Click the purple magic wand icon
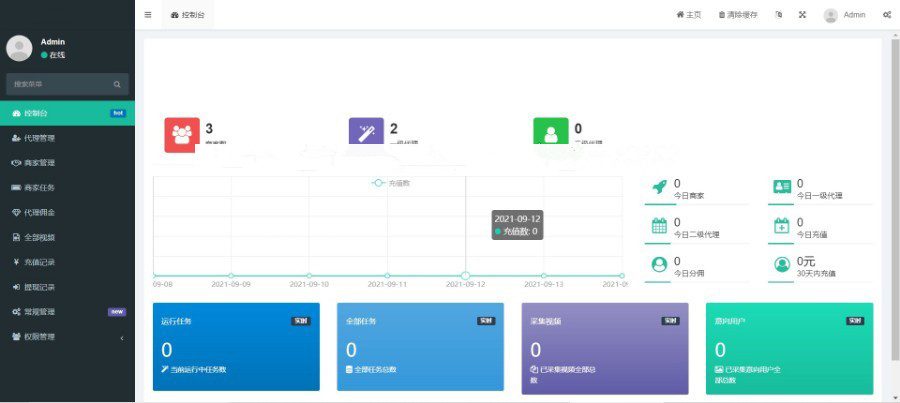Viewport: 900px width, 403px height. 366,134
